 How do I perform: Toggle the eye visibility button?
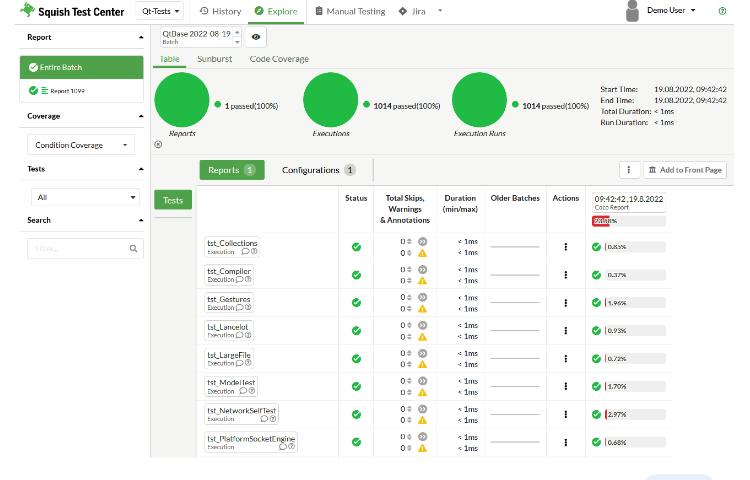click(256, 37)
